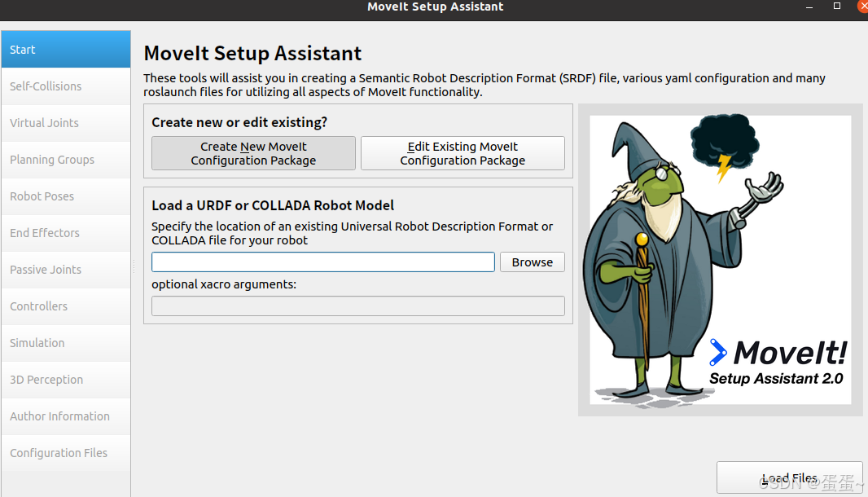Go to Robot Poses tab
This screenshot has height=497, width=868.
point(66,196)
